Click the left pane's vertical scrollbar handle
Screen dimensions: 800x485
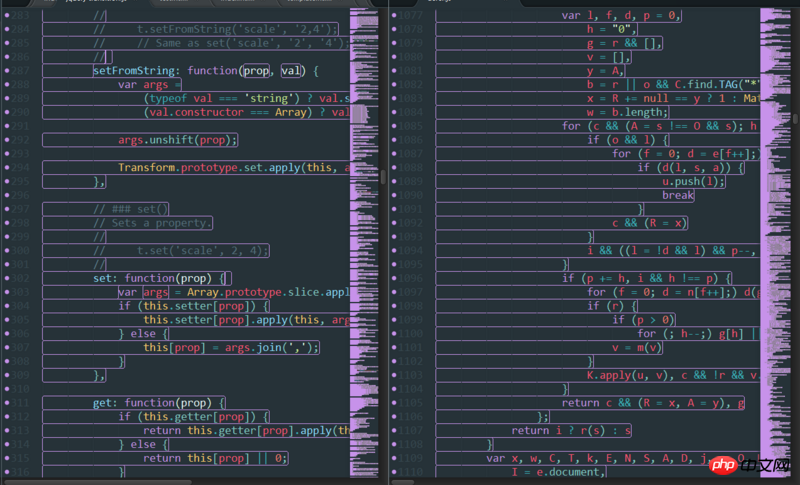382,176
